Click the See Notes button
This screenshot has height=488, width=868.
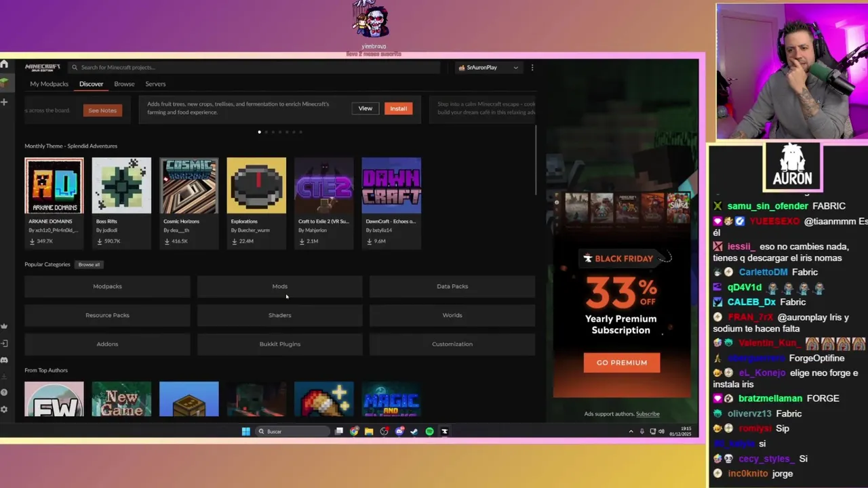coord(102,110)
